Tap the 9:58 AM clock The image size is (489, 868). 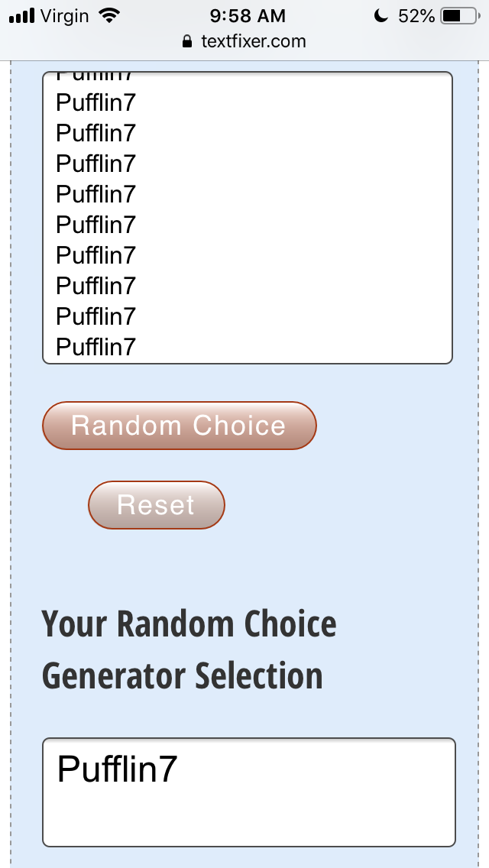click(248, 16)
